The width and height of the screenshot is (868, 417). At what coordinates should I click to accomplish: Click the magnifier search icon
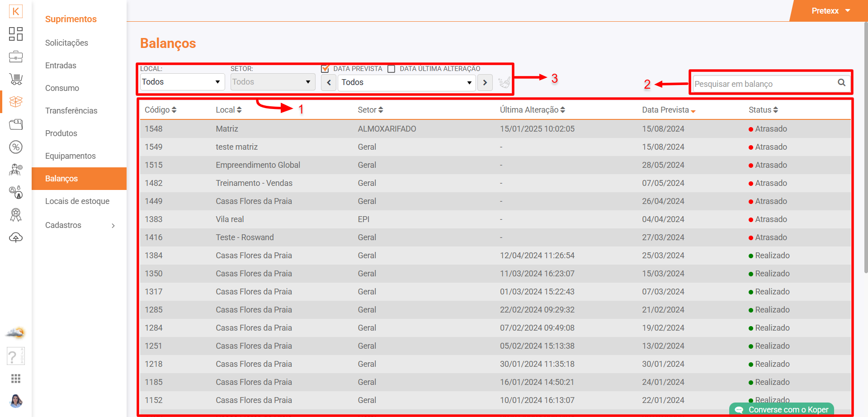841,83
